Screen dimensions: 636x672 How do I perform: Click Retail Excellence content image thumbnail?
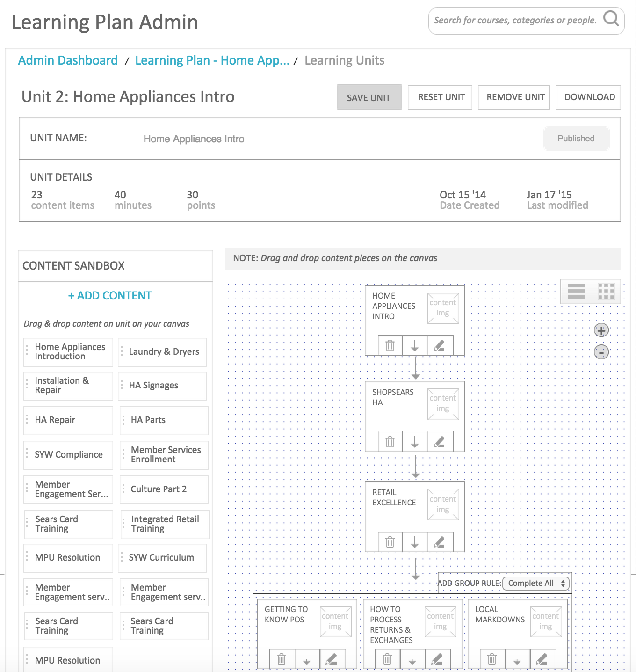pos(443,504)
